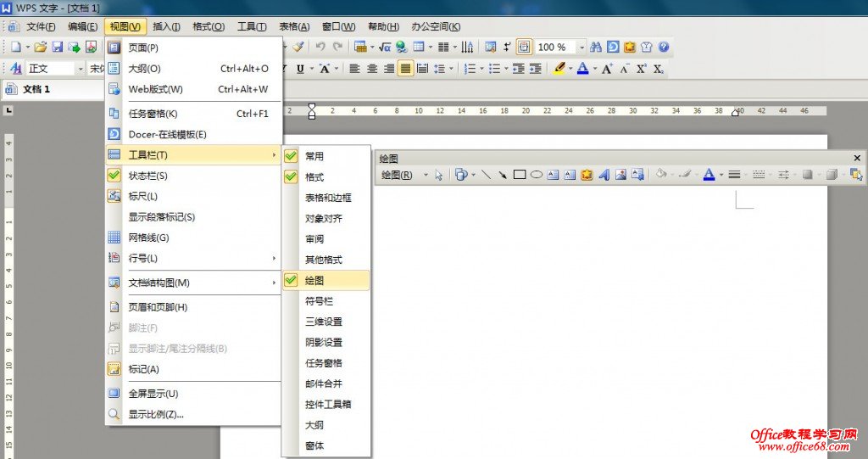Click the WordArt icon in drawing toolbar

(604, 175)
